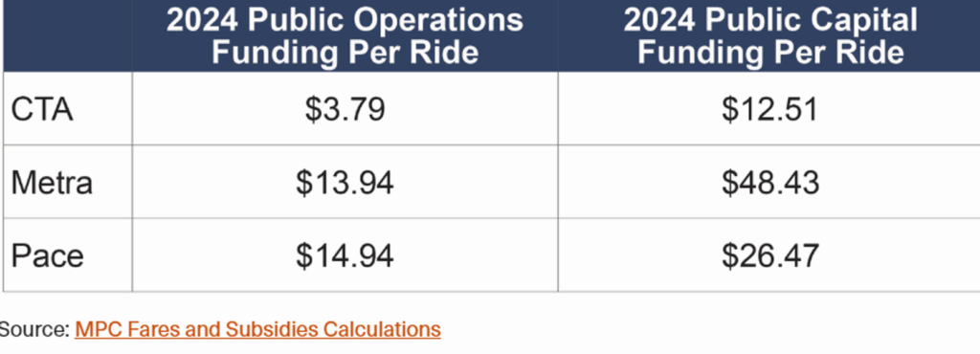Click the Source label text
This screenshot has height=354, width=980.
click(x=33, y=329)
